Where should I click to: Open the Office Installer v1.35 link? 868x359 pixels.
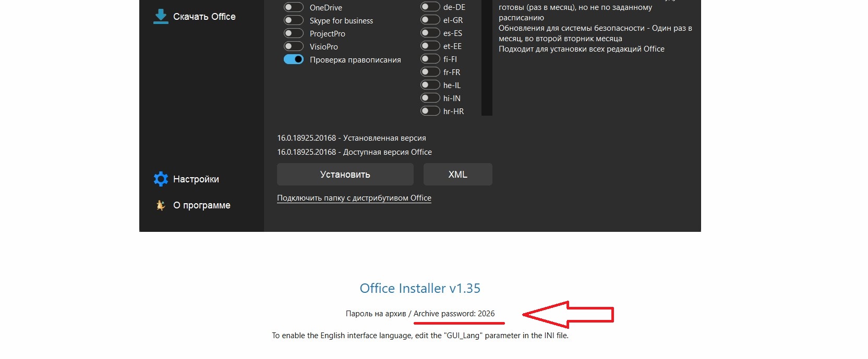[420, 288]
